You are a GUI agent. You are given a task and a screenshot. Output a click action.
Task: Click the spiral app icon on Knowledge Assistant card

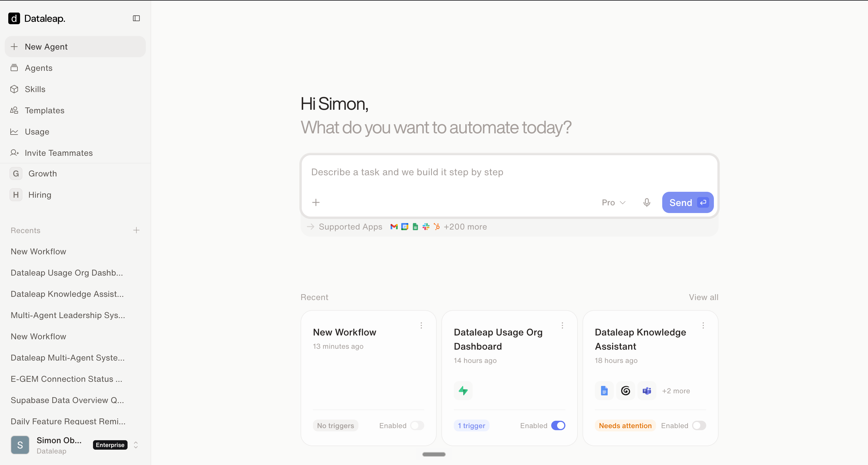[625, 391]
